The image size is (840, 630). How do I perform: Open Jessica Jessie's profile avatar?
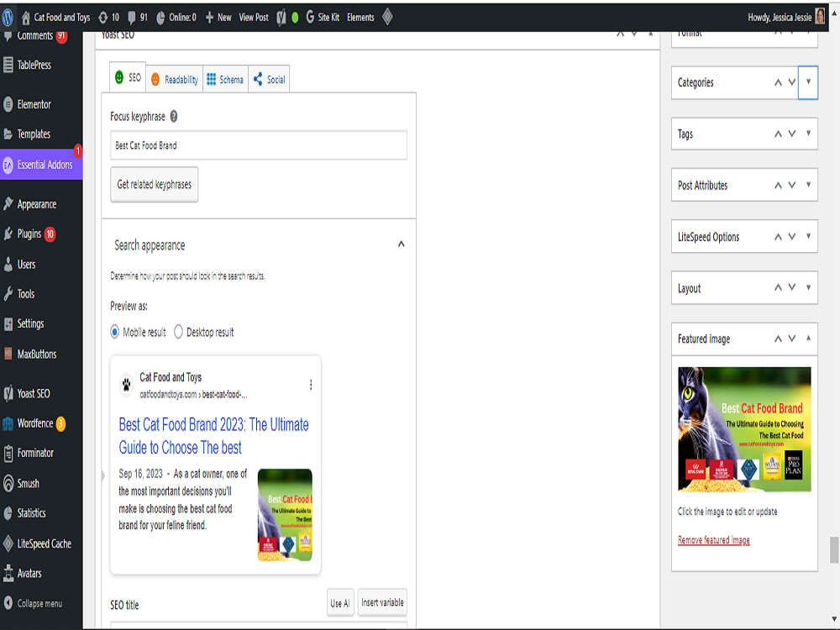820,17
